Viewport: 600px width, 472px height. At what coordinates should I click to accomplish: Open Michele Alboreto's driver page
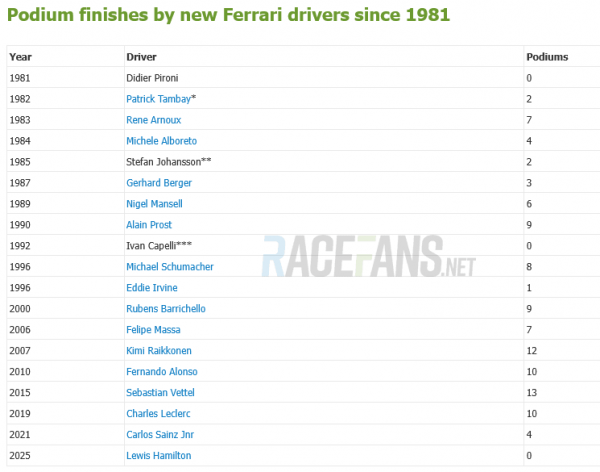(162, 141)
